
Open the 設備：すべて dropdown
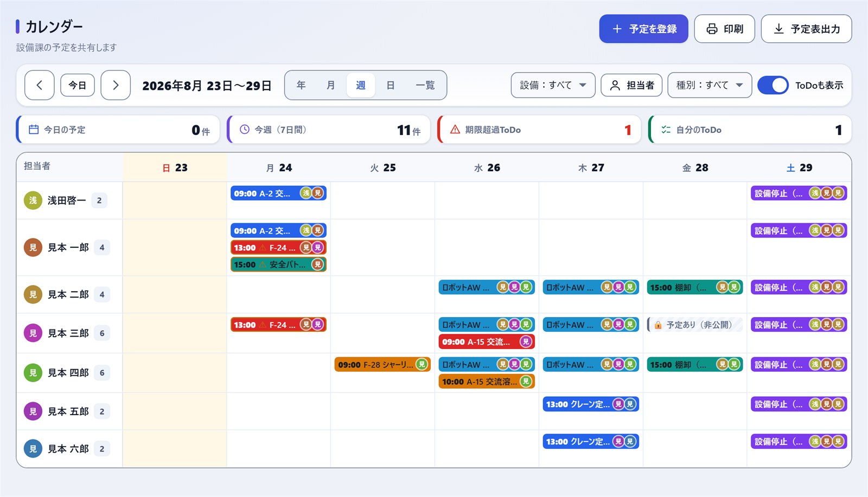553,85
